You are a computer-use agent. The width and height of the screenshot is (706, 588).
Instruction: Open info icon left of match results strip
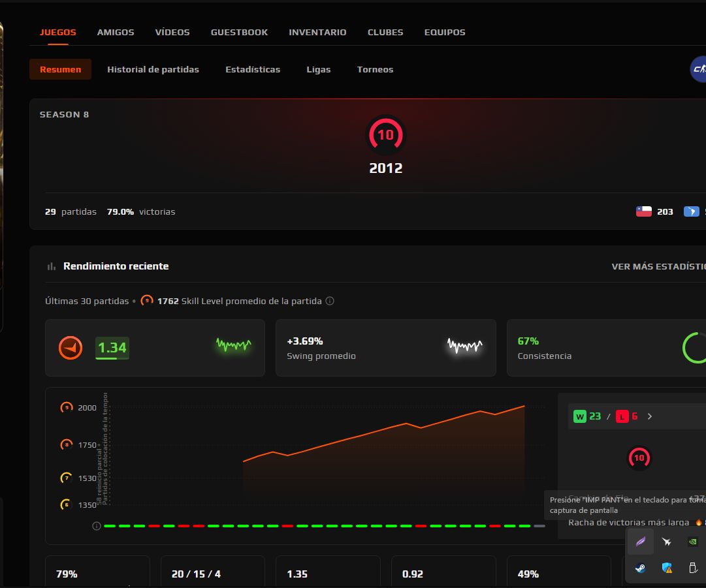[97, 526]
